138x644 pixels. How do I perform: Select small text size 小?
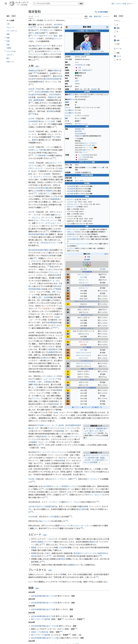(115, 24)
